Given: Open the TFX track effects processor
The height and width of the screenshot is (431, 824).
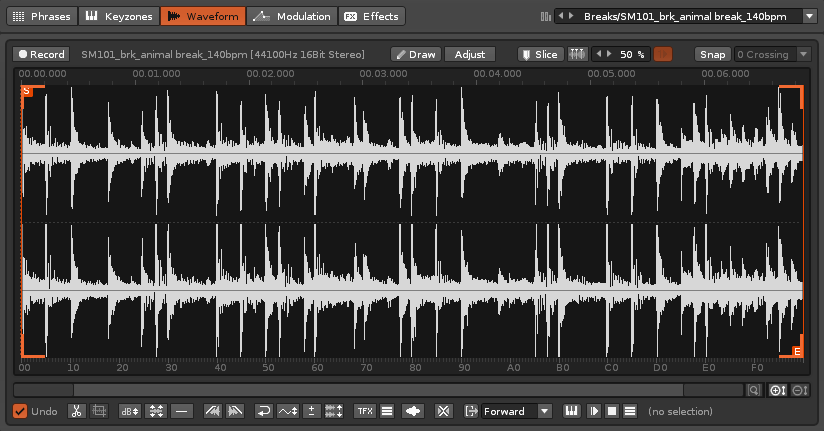Looking at the screenshot, I should (x=364, y=411).
